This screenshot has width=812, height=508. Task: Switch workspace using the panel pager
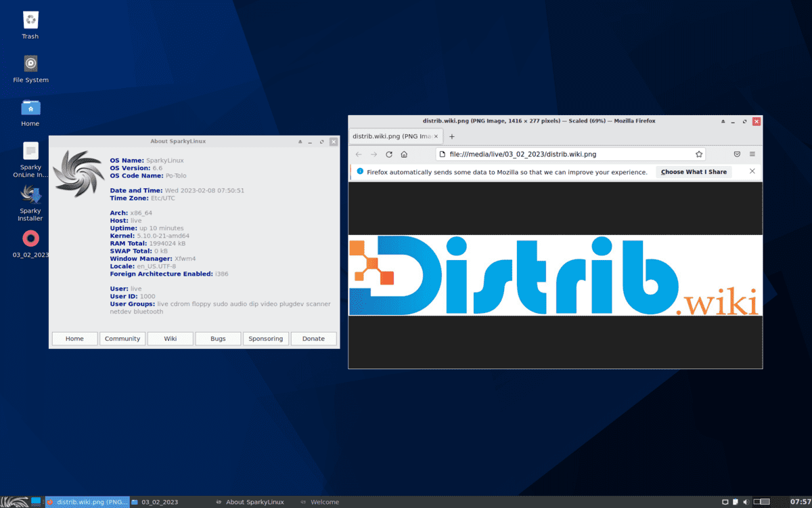click(762, 502)
